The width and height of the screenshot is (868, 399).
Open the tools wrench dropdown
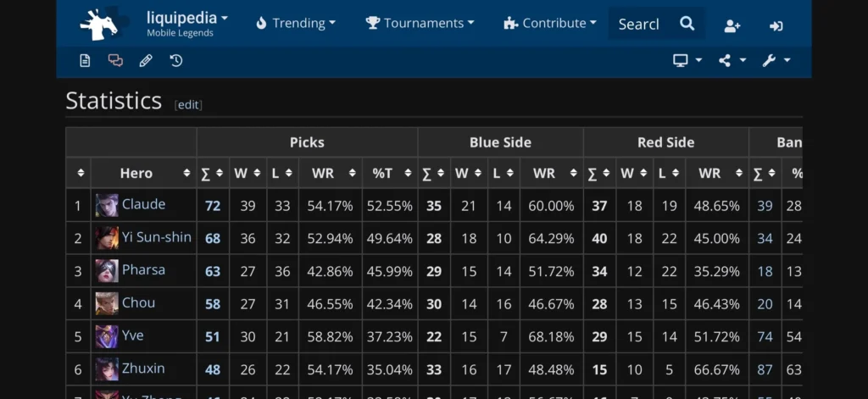pos(776,60)
